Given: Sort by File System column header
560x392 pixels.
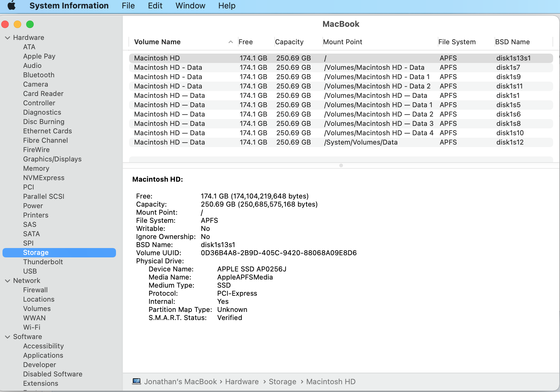Looking at the screenshot, I should 457,42.
